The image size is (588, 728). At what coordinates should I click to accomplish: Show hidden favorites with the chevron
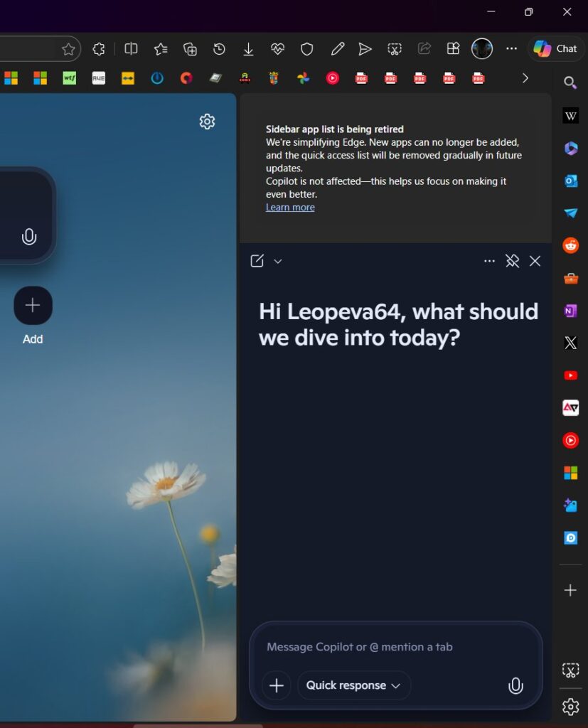(525, 78)
